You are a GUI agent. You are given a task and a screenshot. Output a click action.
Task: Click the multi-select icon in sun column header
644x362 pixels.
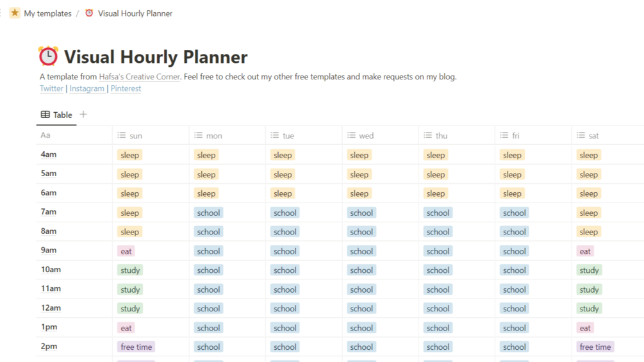pos(122,135)
